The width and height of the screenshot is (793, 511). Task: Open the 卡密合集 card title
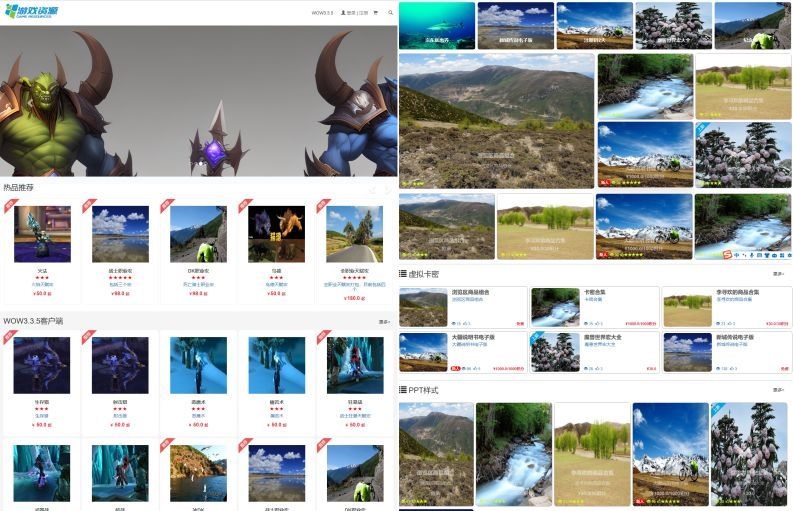coord(595,292)
